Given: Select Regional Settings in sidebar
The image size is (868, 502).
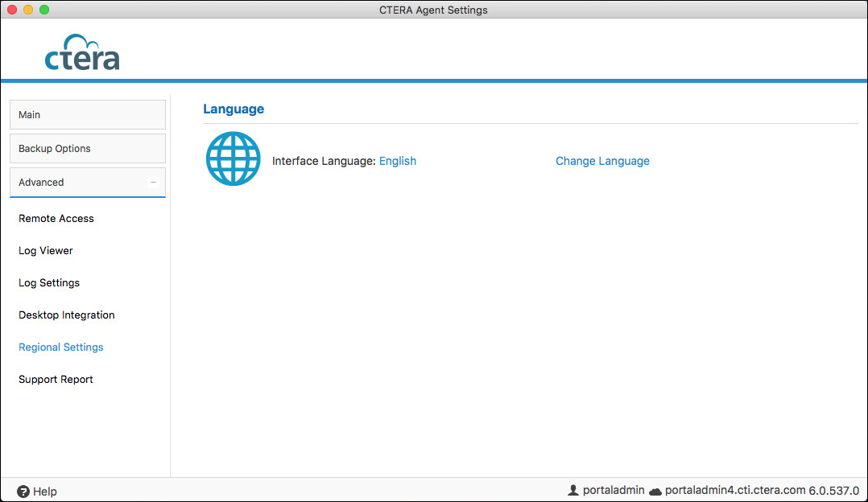Looking at the screenshot, I should tap(61, 348).
